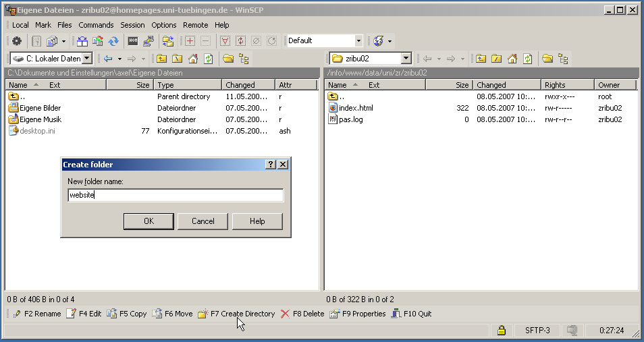Click F10 Quit in bottom bar

(411, 314)
